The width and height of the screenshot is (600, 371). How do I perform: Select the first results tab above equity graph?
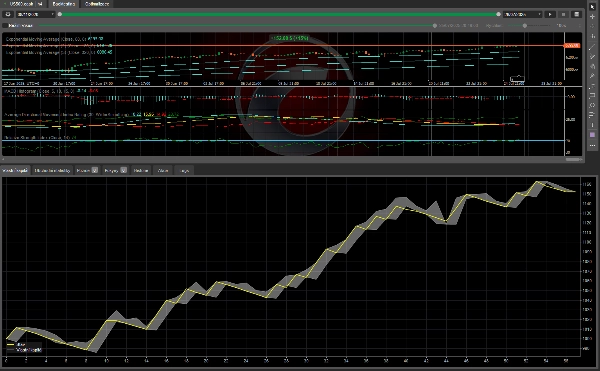point(15,171)
